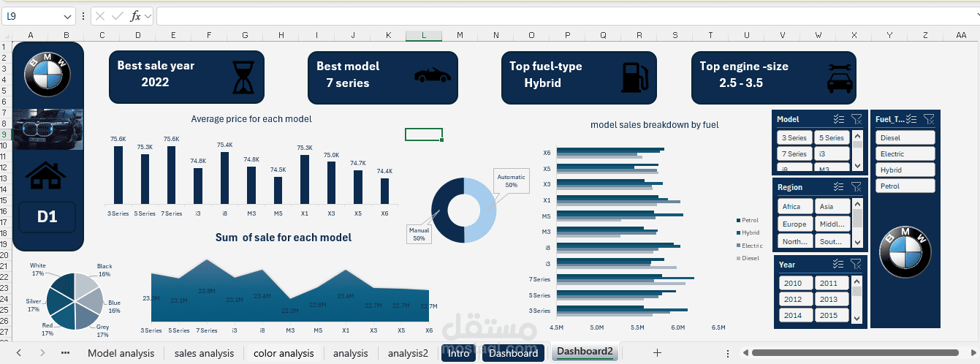Go to next sheets with the right arrow
The width and height of the screenshot is (980, 364).
coord(42,353)
